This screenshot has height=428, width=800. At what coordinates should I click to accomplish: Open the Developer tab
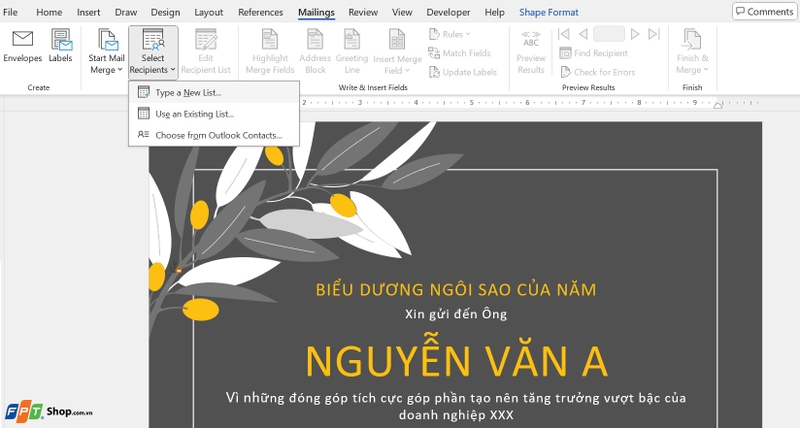click(x=448, y=12)
